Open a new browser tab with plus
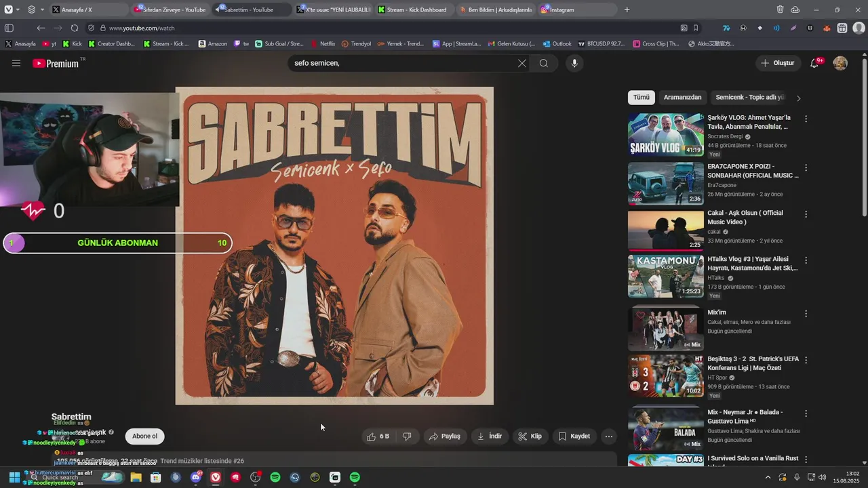868x488 pixels. point(627,9)
